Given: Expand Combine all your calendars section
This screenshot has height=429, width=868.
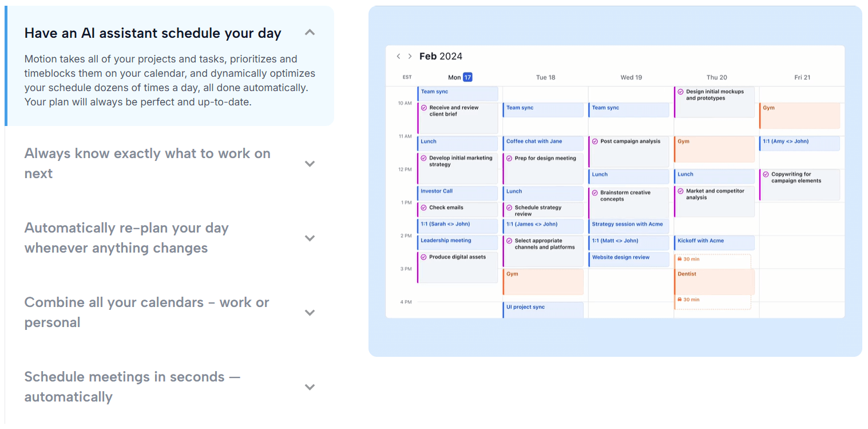Looking at the screenshot, I should [310, 312].
